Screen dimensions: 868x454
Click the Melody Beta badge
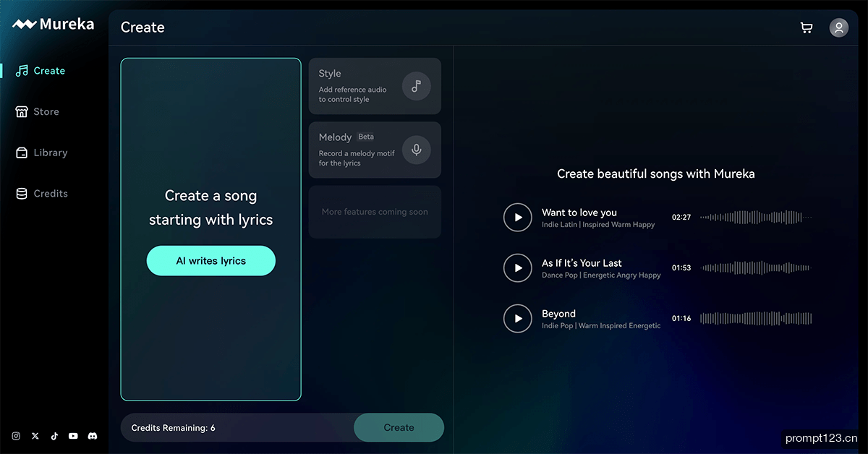click(366, 137)
